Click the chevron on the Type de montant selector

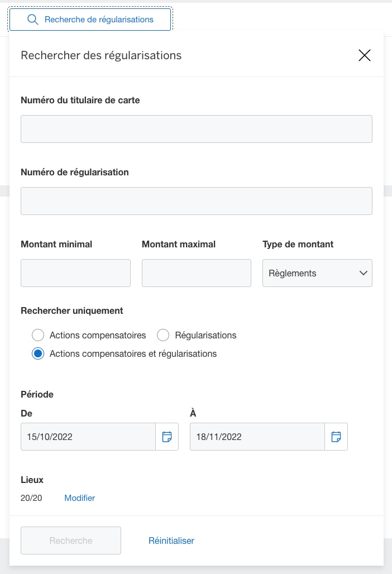(x=364, y=273)
